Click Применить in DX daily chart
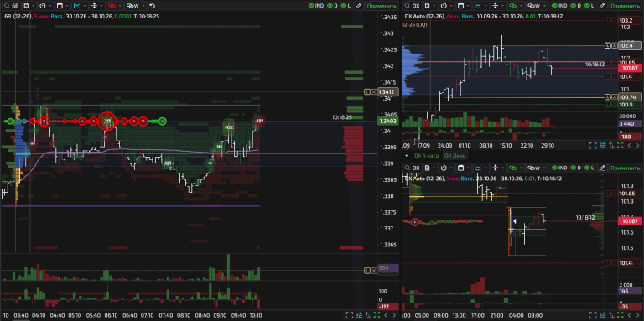The height and width of the screenshot is (321, 644). click(625, 6)
